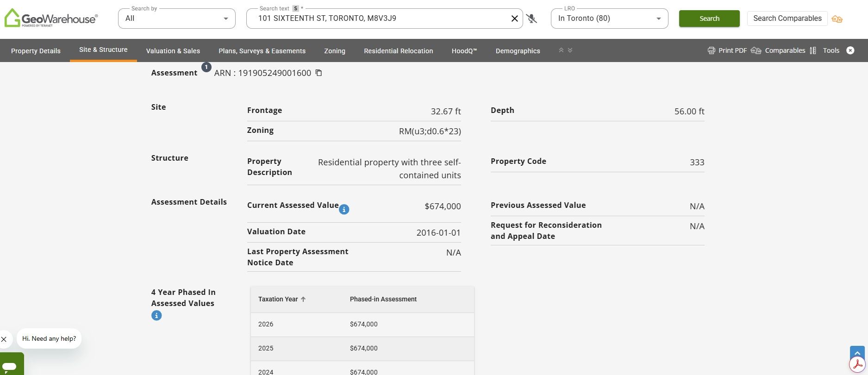The width and height of the screenshot is (868, 375).
Task: Copy the ARN number to clipboard
Action: point(318,73)
